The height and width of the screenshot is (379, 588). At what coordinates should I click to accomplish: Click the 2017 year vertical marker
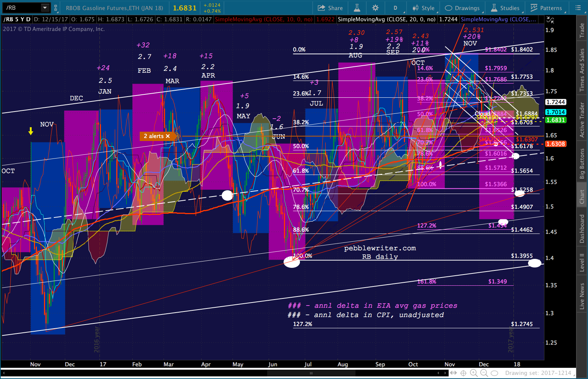510,339
